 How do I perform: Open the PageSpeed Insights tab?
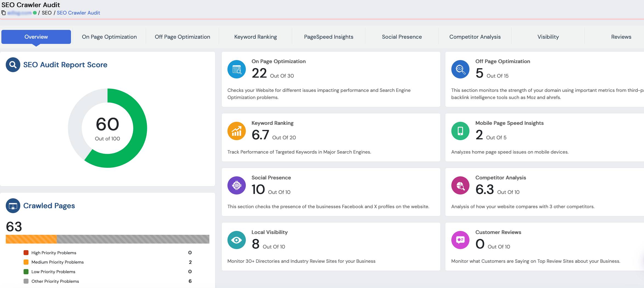click(x=329, y=37)
